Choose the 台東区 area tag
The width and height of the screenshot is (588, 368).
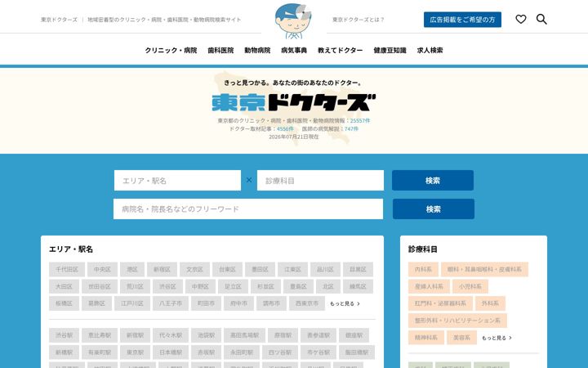227,269
